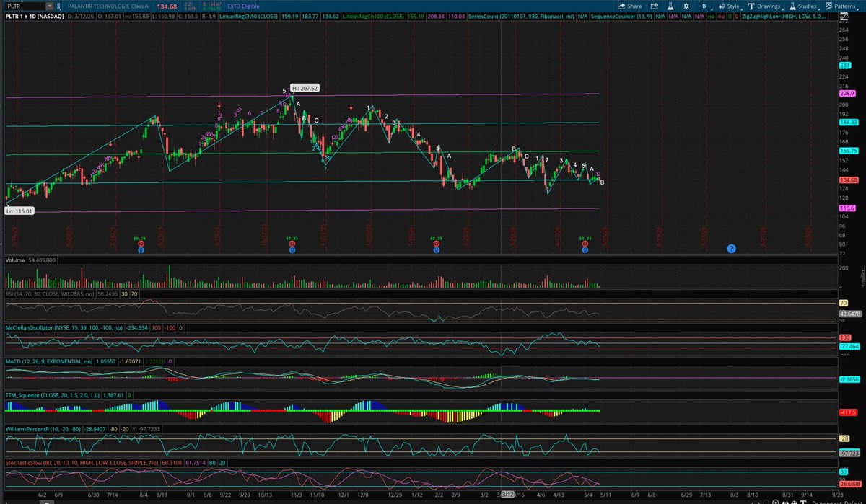Click the Hi: 207.52 price bubble

coord(305,88)
